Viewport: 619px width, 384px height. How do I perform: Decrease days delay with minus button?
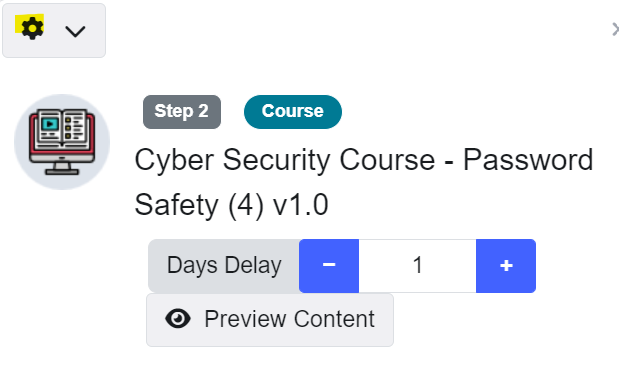click(329, 266)
